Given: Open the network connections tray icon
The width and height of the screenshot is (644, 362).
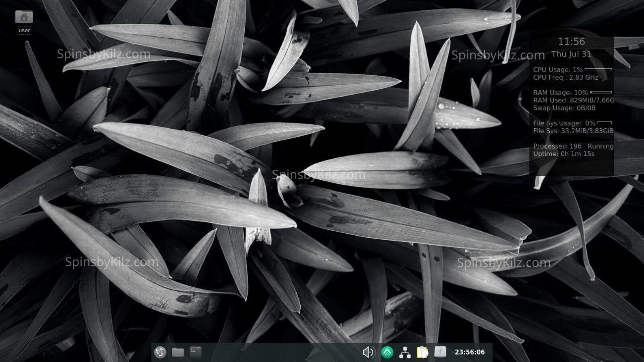Looking at the screenshot, I should 405,352.
